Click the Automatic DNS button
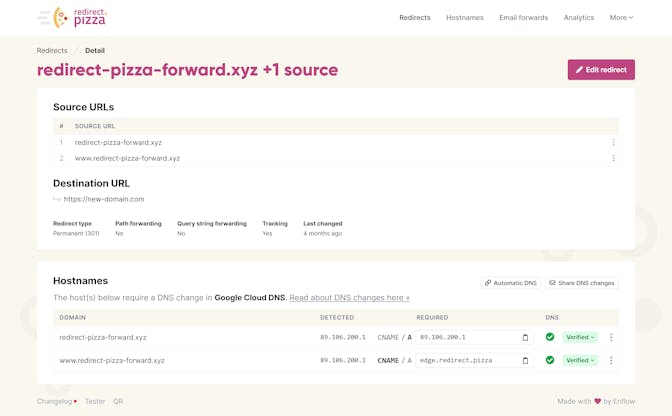Image resolution: width=672 pixels, height=416 pixels. click(x=511, y=283)
